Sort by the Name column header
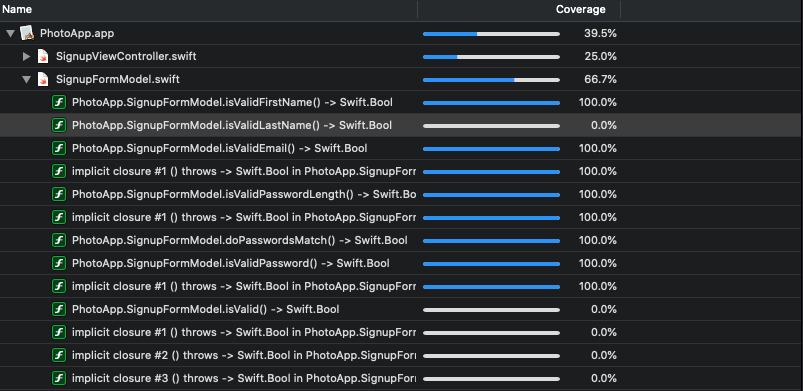Image resolution: width=803 pixels, height=391 pixels. [17, 9]
